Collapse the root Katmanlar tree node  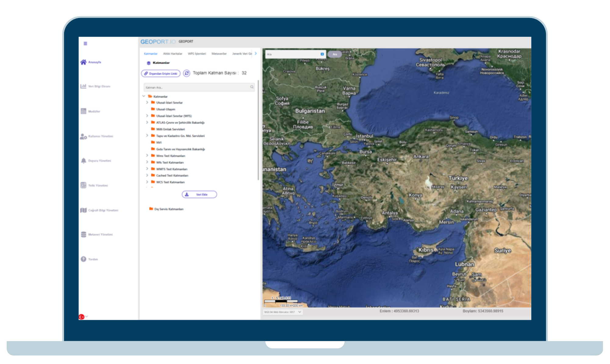(x=144, y=96)
